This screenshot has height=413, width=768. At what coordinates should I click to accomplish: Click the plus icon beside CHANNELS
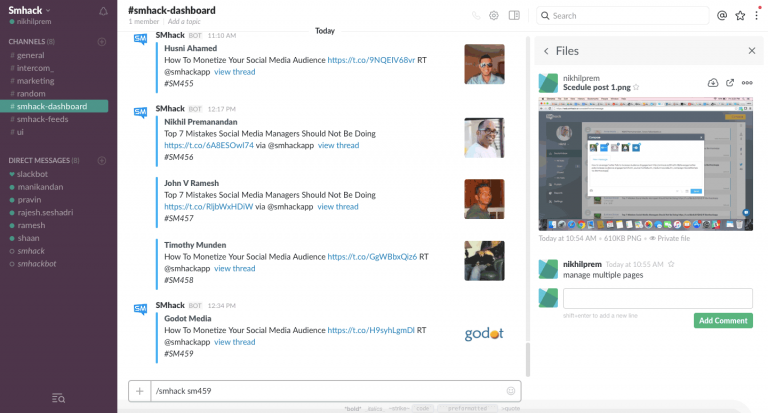(102, 42)
